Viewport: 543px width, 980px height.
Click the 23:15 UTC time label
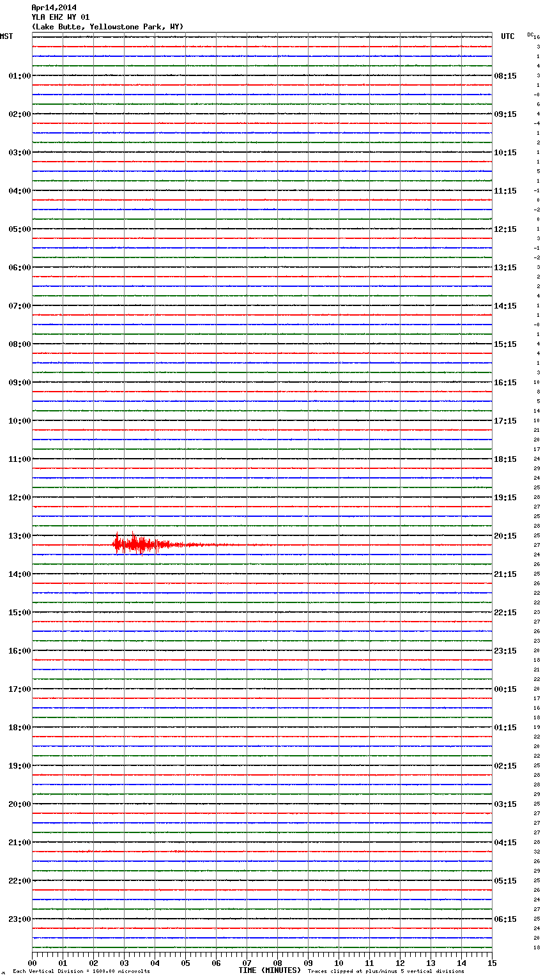(505, 651)
